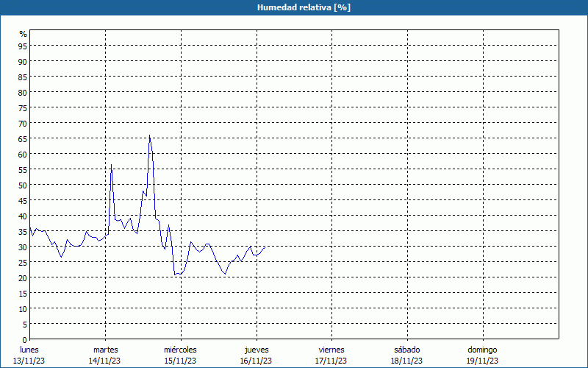588x368 pixels.
Task: Click the 50 y-axis value
Action: 23,185
